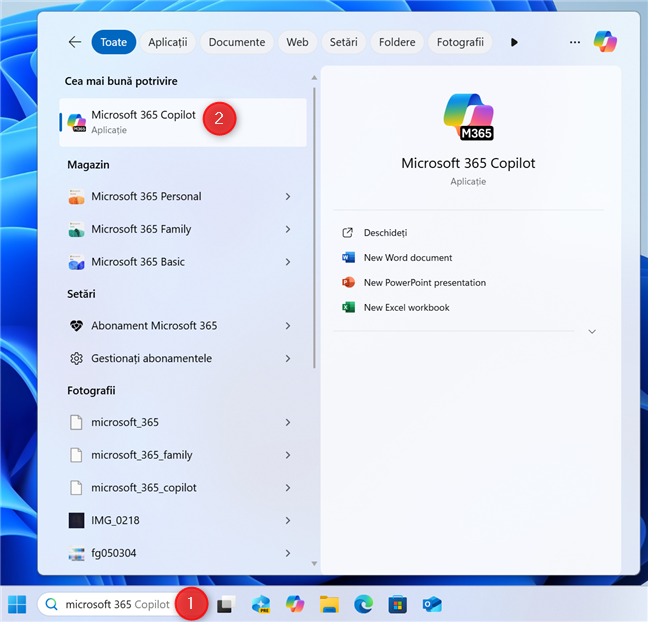Open Task View on the taskbar
The image size is (648, 622).
pyautogui.click(x=226, y=604)
